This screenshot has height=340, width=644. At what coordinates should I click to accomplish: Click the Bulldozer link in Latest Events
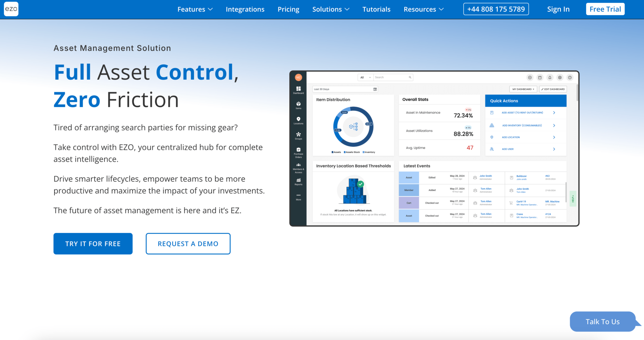[521, 176]
